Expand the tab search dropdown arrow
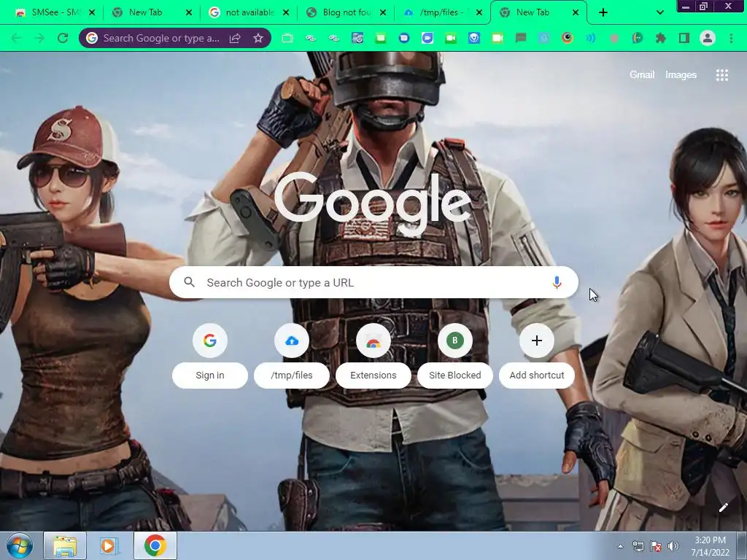The width and height of the screenshot is (747, 560). [659, 13]
